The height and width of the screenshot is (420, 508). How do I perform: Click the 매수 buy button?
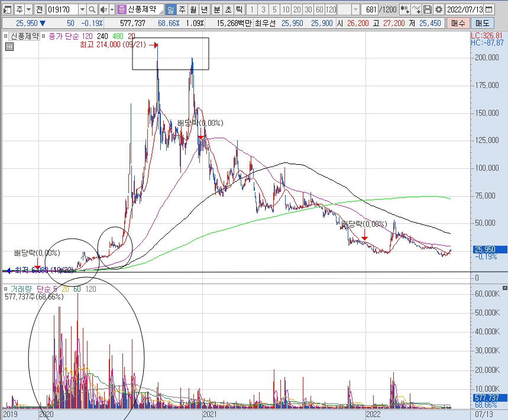point(458,23)
